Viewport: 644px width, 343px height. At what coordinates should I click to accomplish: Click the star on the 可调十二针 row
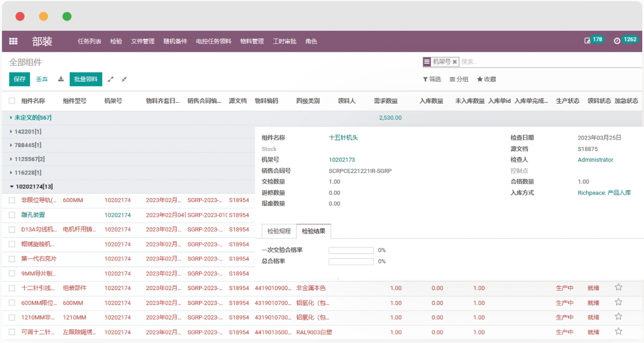pos(618,332)
